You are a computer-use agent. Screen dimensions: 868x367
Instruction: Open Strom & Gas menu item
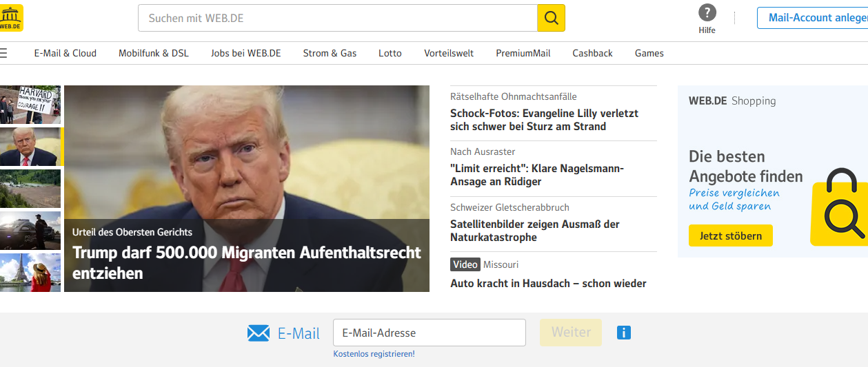330,53
